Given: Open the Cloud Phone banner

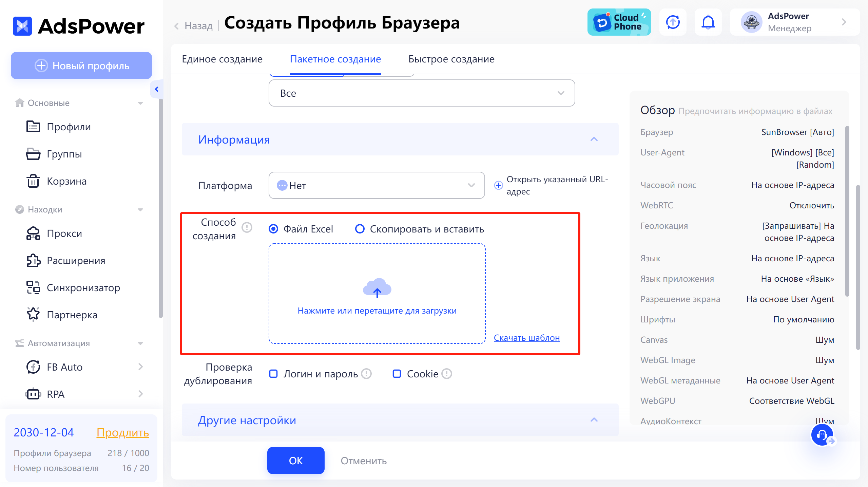Looking at the screenshot, I should pos(619,22).
